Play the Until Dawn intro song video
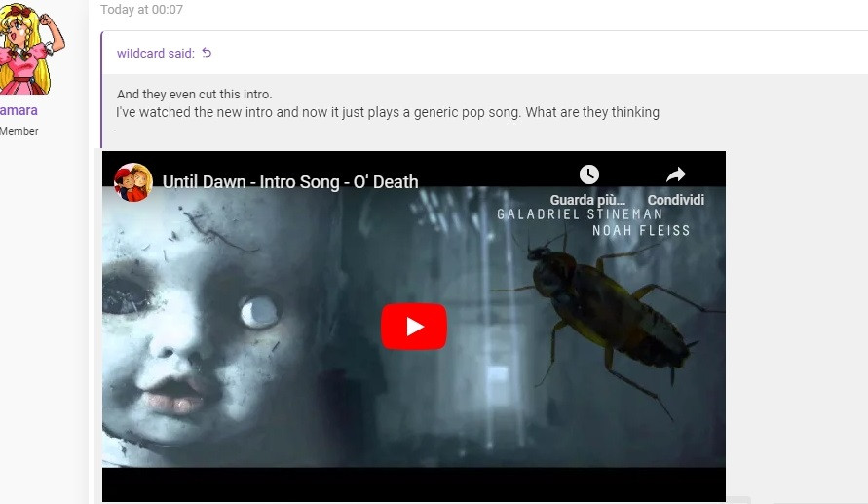 (413, 327)
